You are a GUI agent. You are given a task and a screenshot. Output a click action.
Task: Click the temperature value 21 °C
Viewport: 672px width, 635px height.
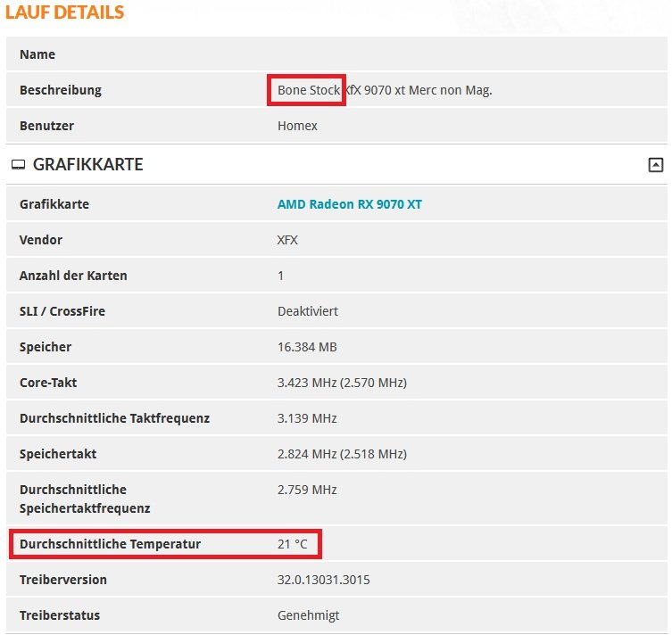click(293, 544)
